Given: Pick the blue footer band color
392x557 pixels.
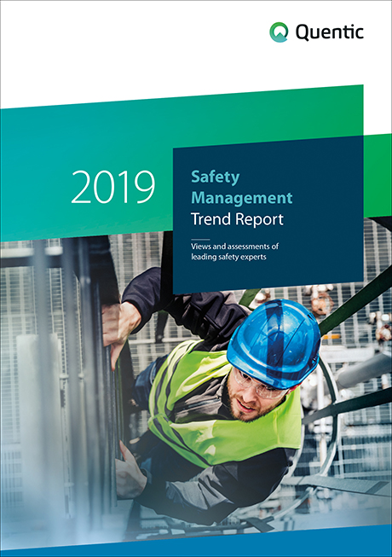Looking at the screenshot, I should click(x=196, y=545).
